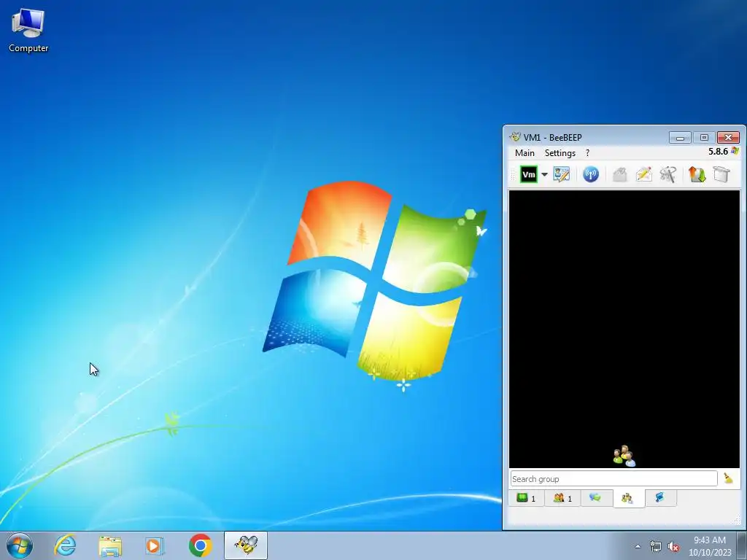Select the groups tab at bottom
Viewport: 747px width, 560px height.
coord(628,498)
